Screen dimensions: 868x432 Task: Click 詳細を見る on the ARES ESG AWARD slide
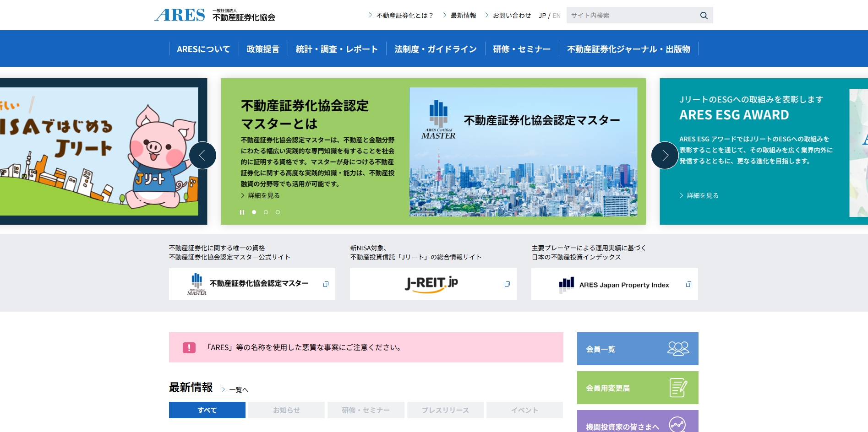click(699, 195)
